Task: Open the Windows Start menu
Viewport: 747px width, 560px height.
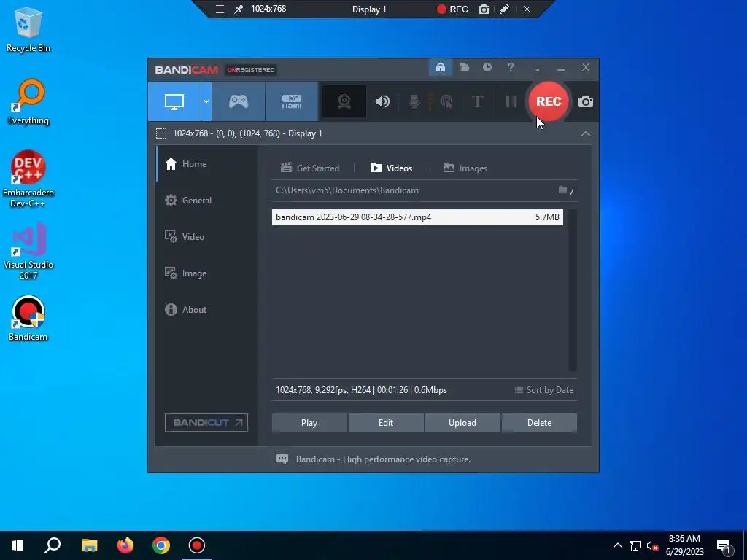Action: [18, 545]
